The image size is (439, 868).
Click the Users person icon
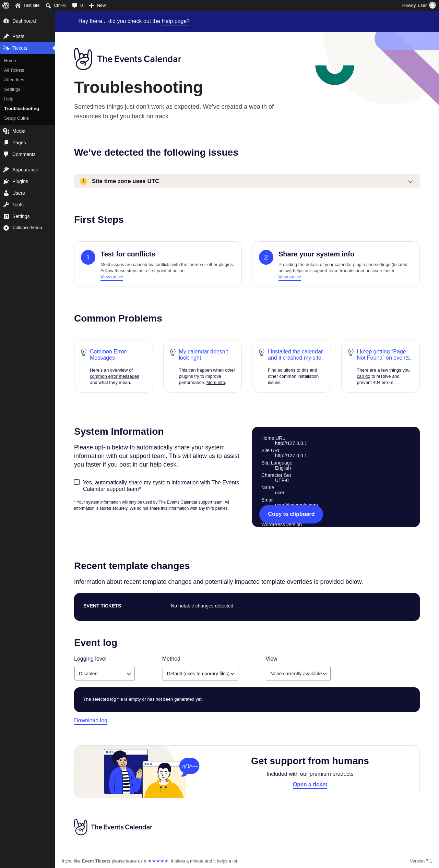click(6, 193)
